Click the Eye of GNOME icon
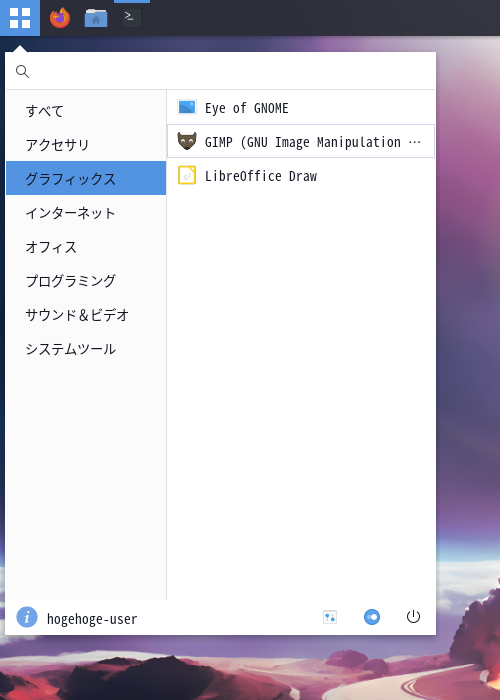Screen dimensions: 500x700 (187, 108)
